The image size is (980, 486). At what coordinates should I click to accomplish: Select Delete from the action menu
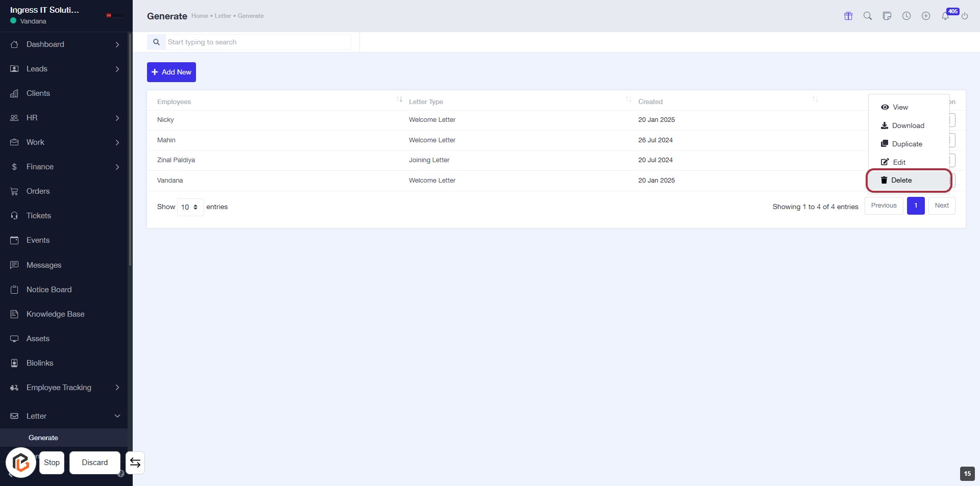tap(901, 180)
